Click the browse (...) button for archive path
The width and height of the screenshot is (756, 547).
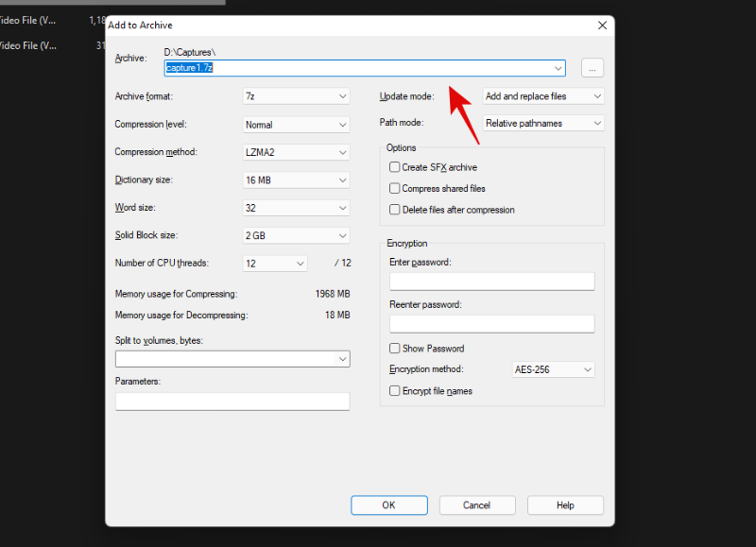(593, 68)
